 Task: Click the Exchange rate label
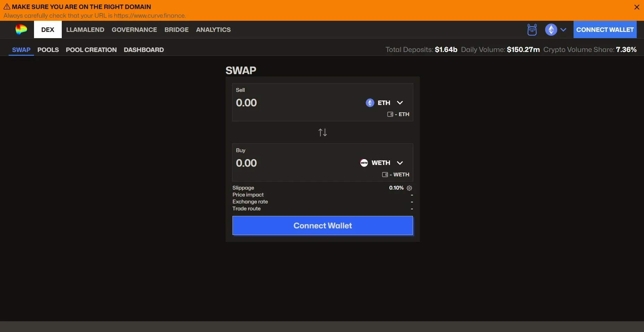click(x=250, y=202)
